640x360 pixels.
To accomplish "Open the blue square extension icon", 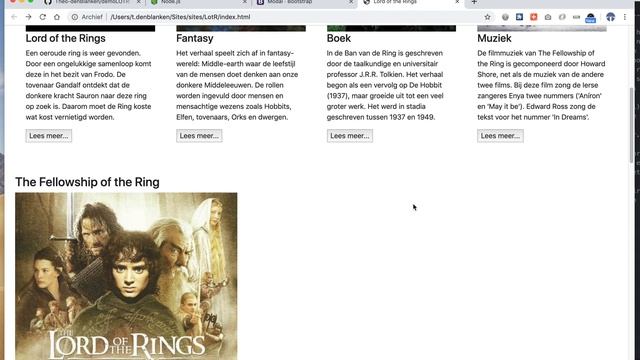I will (x=519, y=17).
